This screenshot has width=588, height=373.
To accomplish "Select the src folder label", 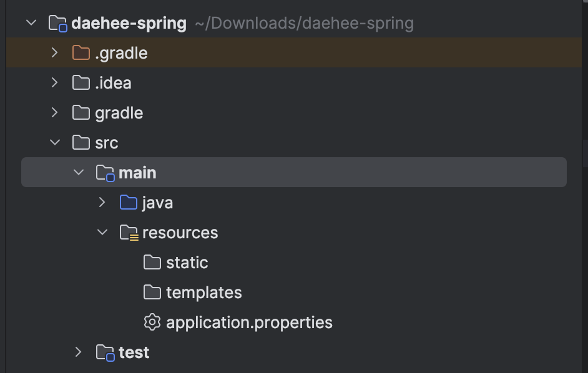I will [107, 143].
